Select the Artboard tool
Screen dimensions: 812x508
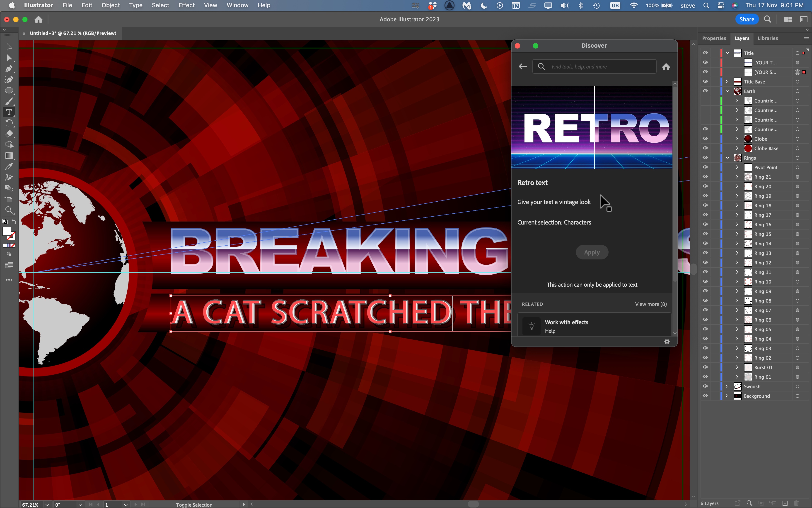click(x=9, y=199)
